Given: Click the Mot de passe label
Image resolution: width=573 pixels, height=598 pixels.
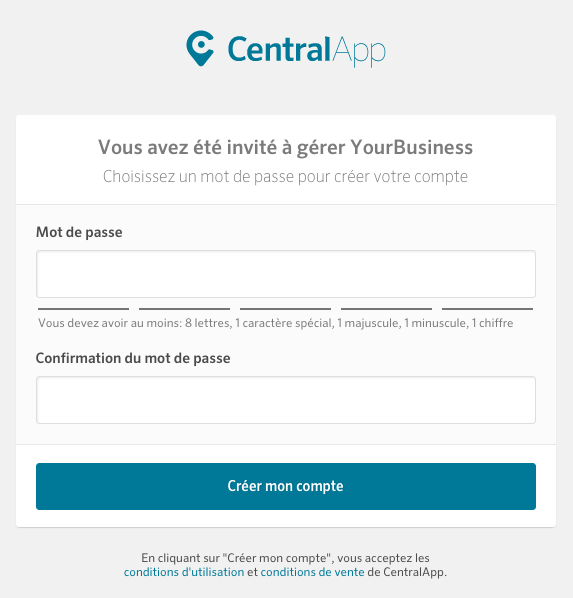Looking at the screenshot, I should click(79, 232).
